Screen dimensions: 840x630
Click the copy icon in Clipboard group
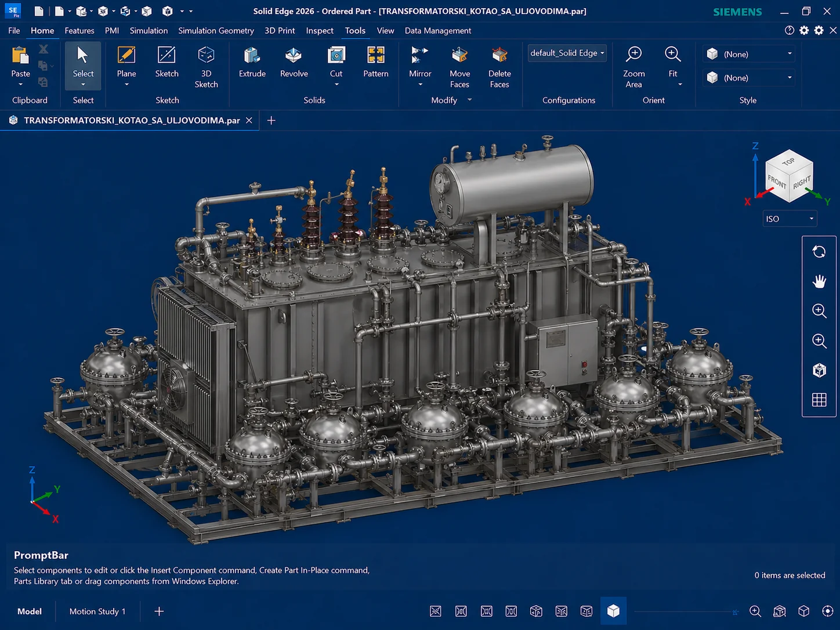43,66
